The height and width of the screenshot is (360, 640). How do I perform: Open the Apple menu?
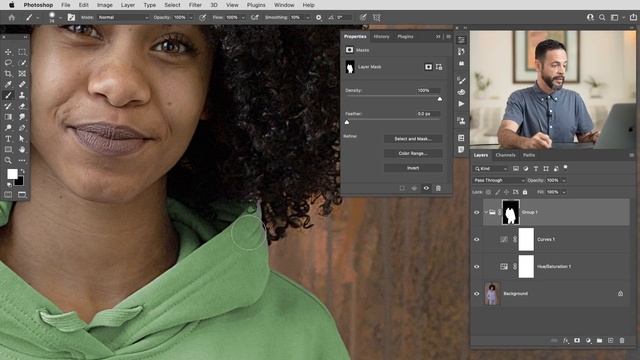pyautogui.click(x=11, y=5)
